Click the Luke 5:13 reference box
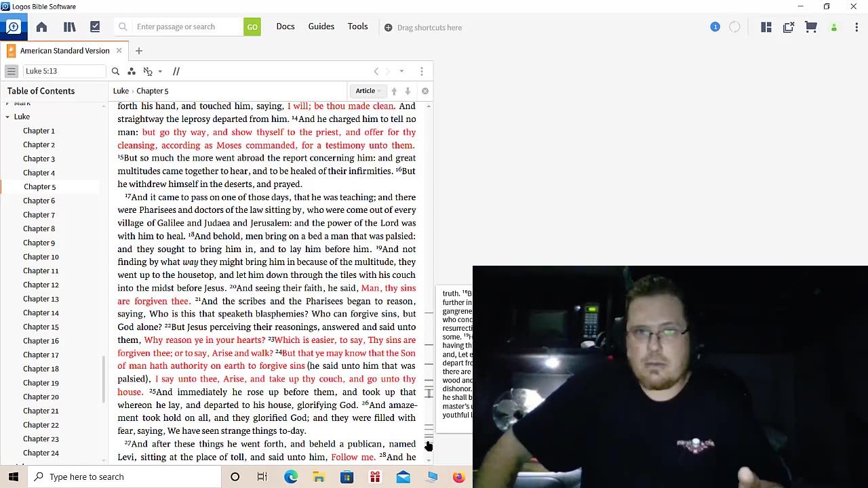Screen dimensions: 868x488 tap(64, 71)
